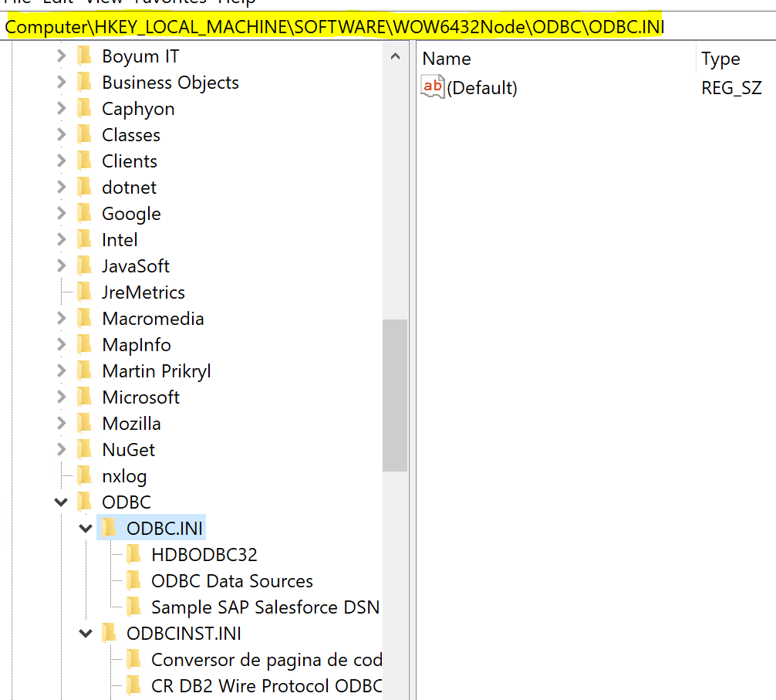This screenshot has height=700, width=776.
Task: Select the Martin Prikryl key
Action: (x=156, y=371)
